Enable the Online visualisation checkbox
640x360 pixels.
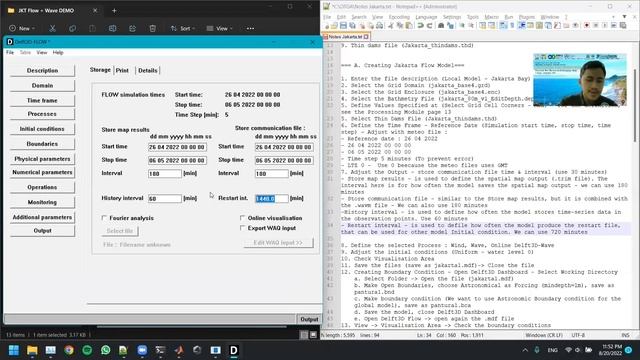coord(242,218)
